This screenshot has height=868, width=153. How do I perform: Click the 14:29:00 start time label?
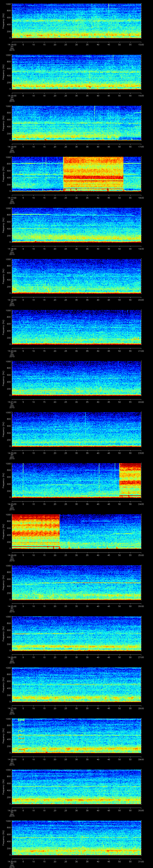pyautogui.click(x=12, y=810)
